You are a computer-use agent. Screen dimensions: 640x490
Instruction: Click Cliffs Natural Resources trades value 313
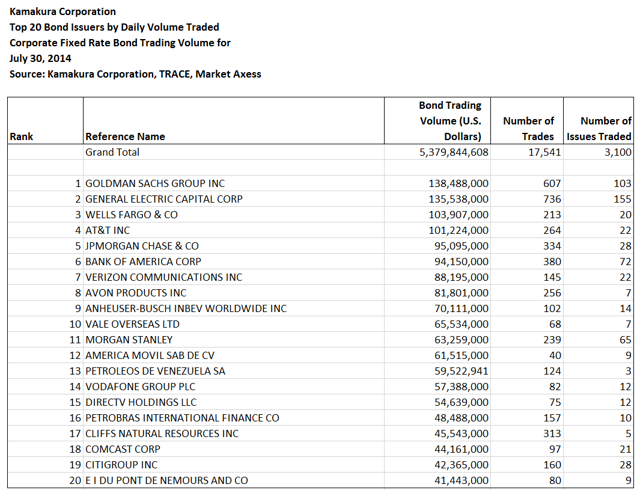[552, 434]
